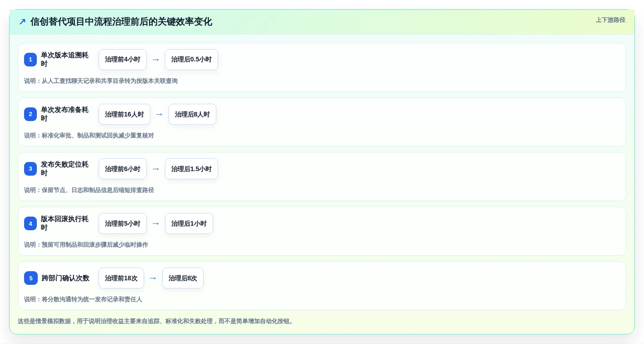Click the 单次发布准备耗时 label
644x344 pixels.
pos(65,114)
